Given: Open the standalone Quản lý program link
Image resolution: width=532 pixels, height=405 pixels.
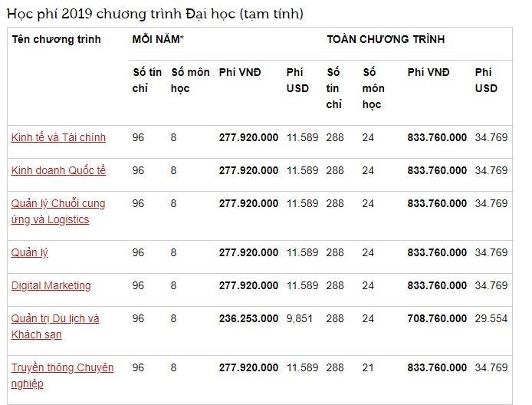Looking at the screenshot, I should [30, 252].
